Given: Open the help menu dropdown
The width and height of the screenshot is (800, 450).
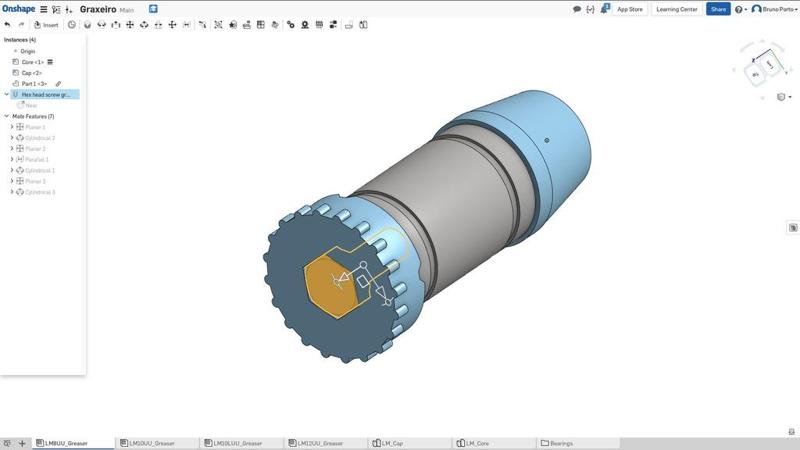Looking at the screenshot, I should pyautogui.click(x=741, y=9).
